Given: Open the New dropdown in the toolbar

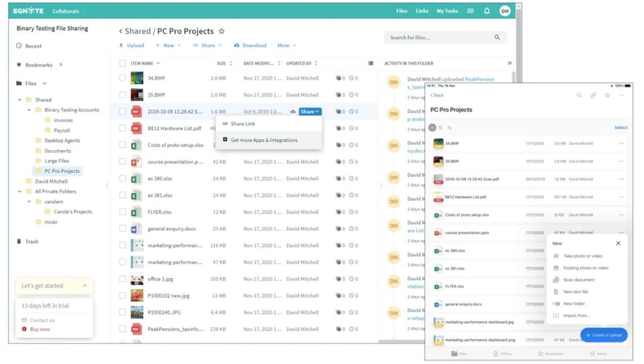Looking at the screenshot, I should (168, 46).
